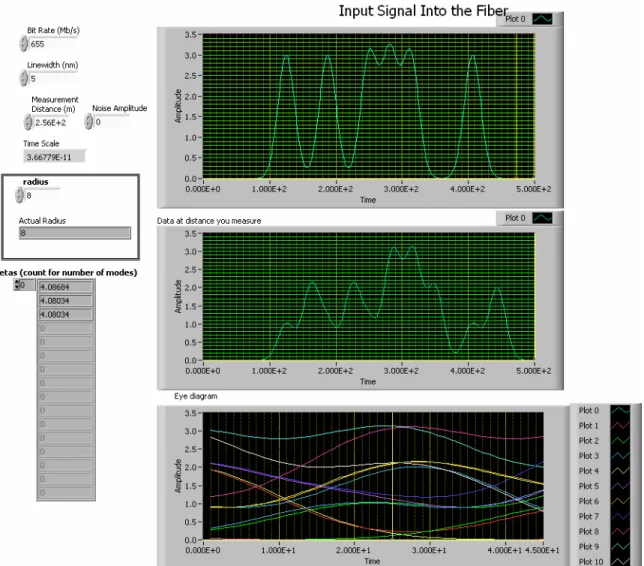Image resolution: width=644 pixels, height=566 pixels.
Task: Click the yellow cursor line in Eye diagram
Action: pos(392,476)
